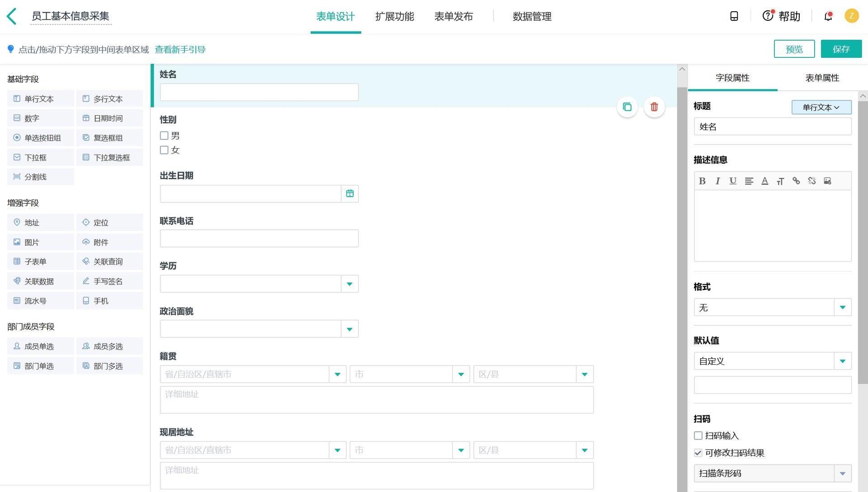Add a 流水号 field
Image resolution: width=868 pixels, height=492 pixels.
click(41, 300)
